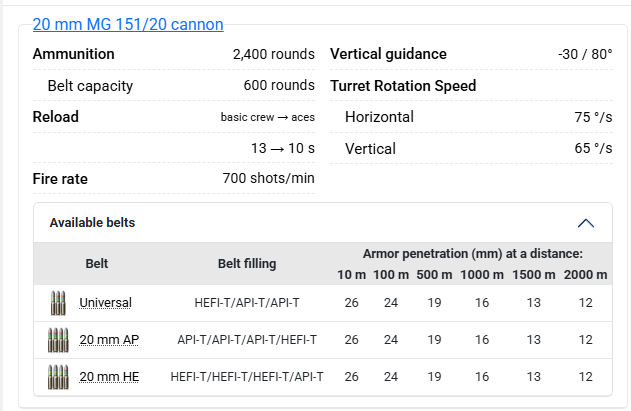Click the 20 mm HE belt filling text
Viewport: 631px width, 411px height.
[x=247, y=377]
